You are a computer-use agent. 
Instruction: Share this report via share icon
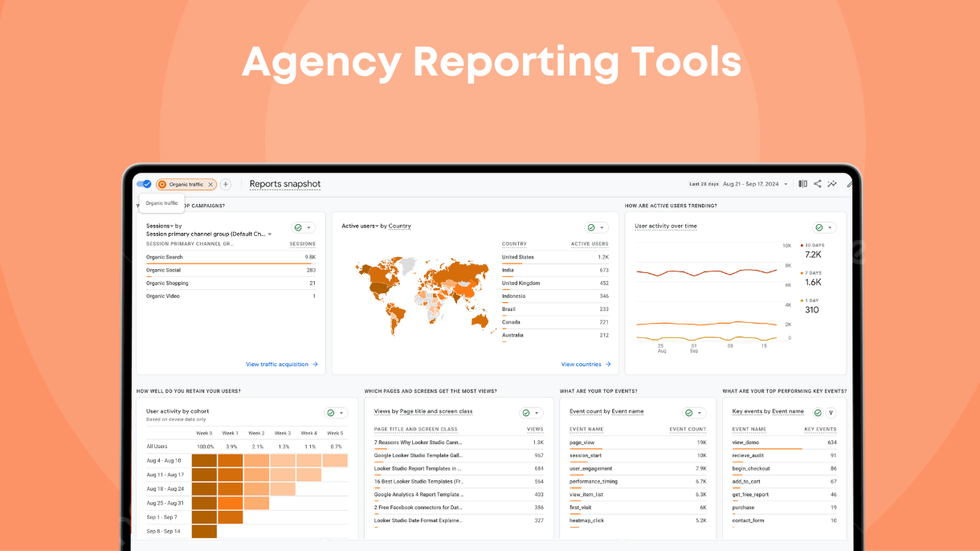(x=817, y=184)
